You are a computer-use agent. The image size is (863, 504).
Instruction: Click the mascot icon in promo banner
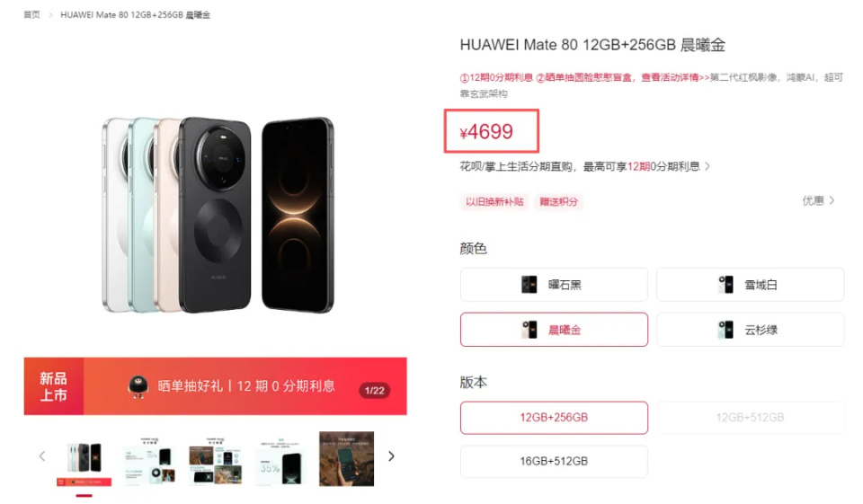click(138, 386)
